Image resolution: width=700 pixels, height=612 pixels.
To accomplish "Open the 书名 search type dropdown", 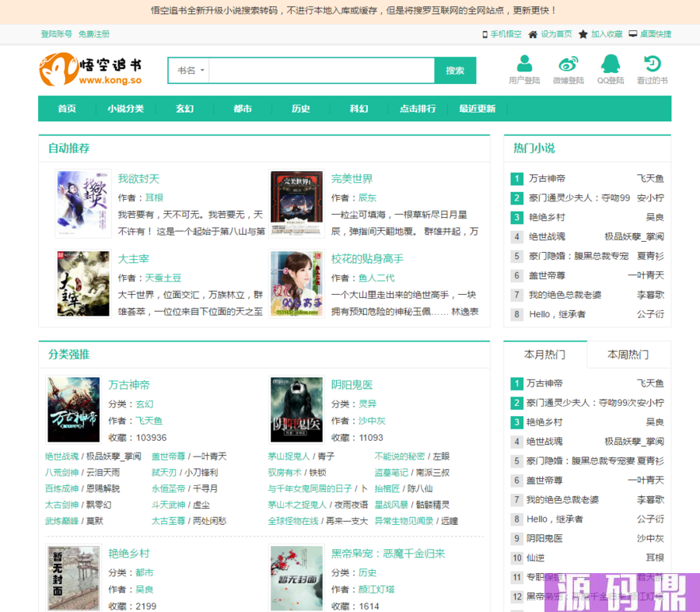I will click(x=190, y=71).
